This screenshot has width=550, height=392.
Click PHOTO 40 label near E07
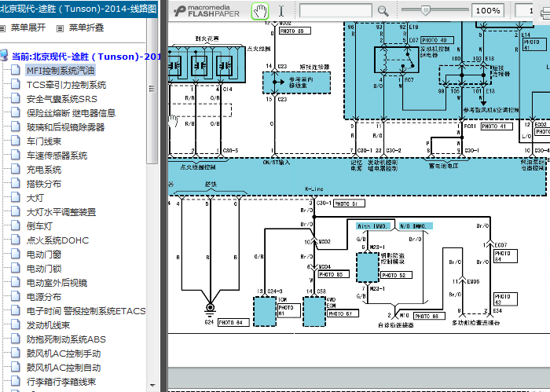coord(438,40)
